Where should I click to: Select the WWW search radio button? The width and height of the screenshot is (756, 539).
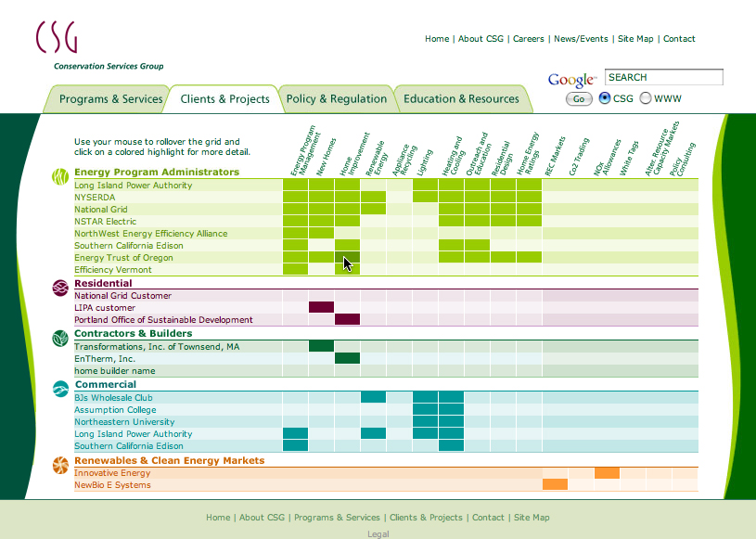[x=645, y=98]
